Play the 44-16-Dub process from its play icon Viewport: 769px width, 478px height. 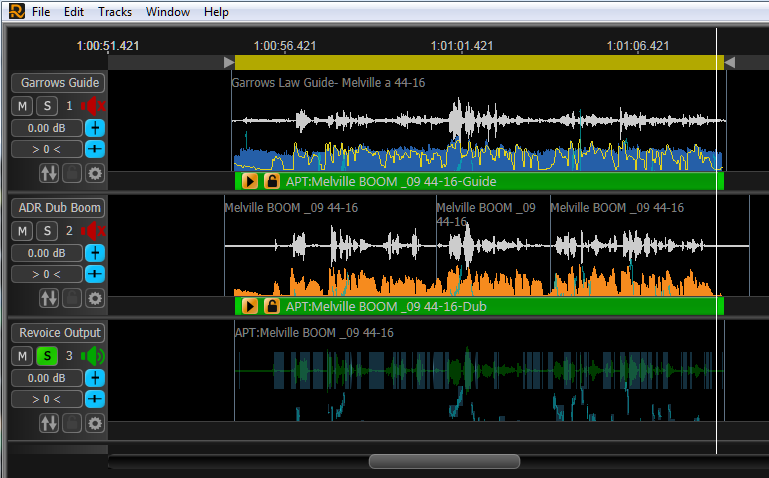click(250, 306)
